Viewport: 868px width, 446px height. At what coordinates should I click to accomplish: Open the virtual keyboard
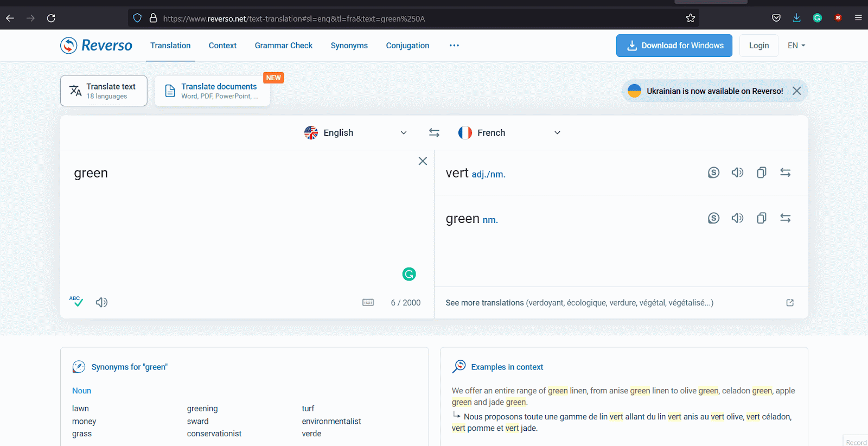pyautogui.click(x=368, y=303)
